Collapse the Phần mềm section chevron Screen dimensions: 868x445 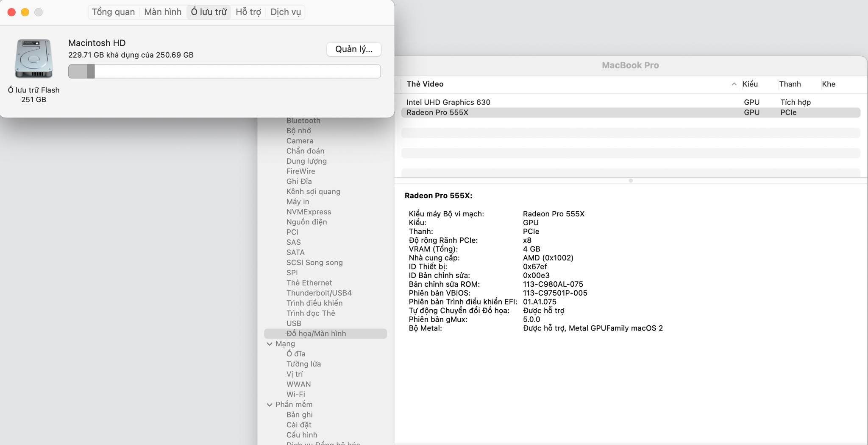pyautogui.click(x=270, y=405)
